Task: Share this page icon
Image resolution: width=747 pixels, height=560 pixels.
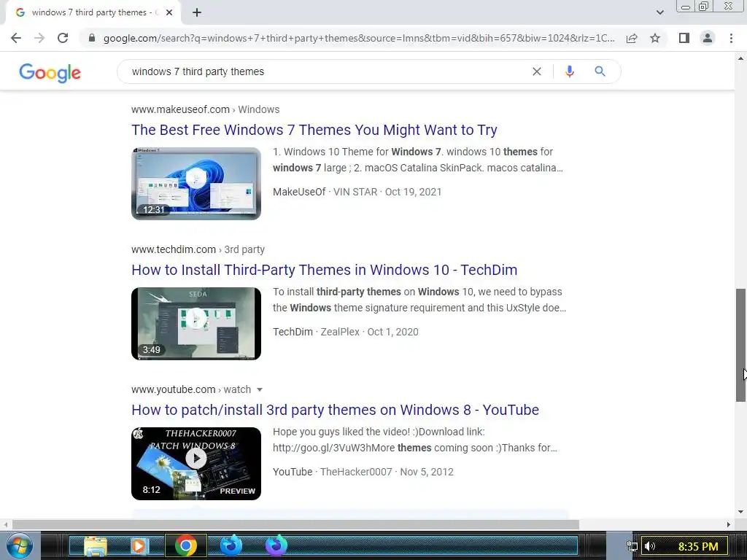Action: (x=632, y=38)
